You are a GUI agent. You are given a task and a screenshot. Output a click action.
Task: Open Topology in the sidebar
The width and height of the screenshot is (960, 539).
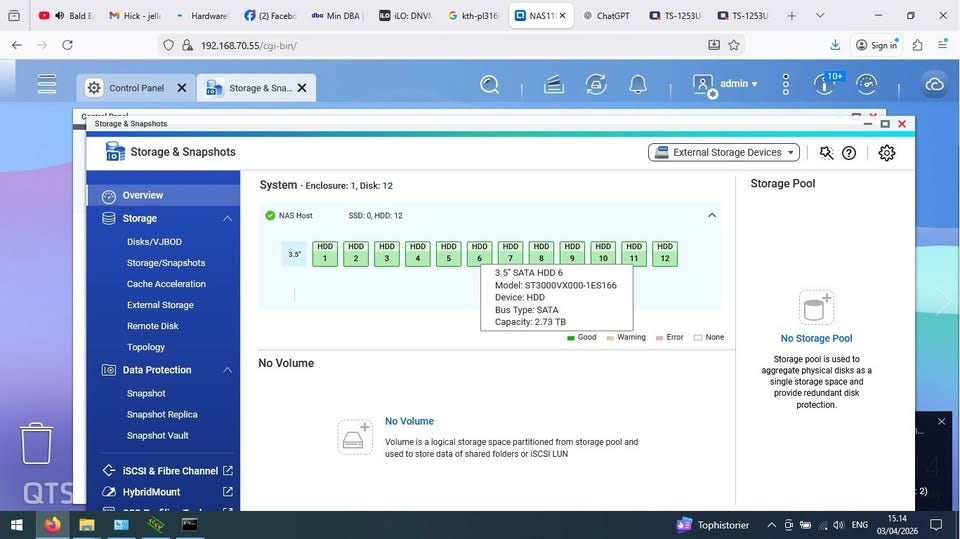point(146,347)
